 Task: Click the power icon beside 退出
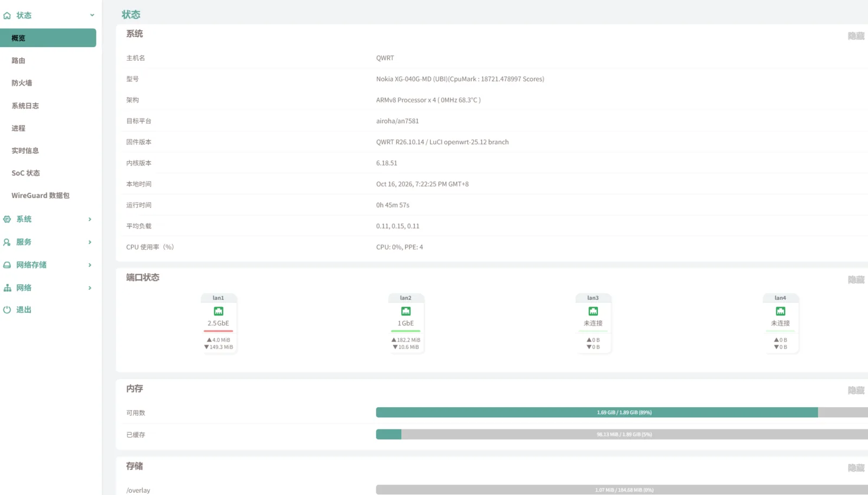[7, 310]
